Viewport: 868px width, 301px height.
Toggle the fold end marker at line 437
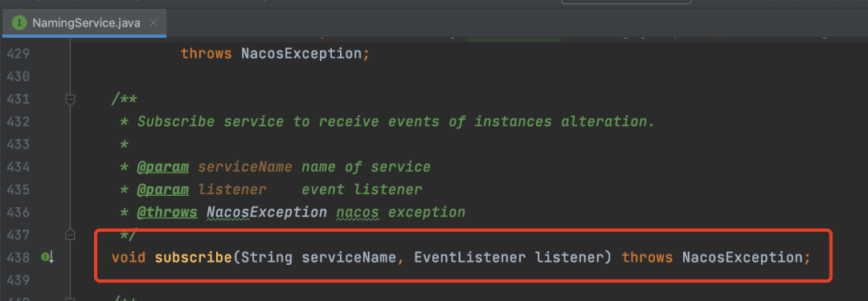(70, 235)
